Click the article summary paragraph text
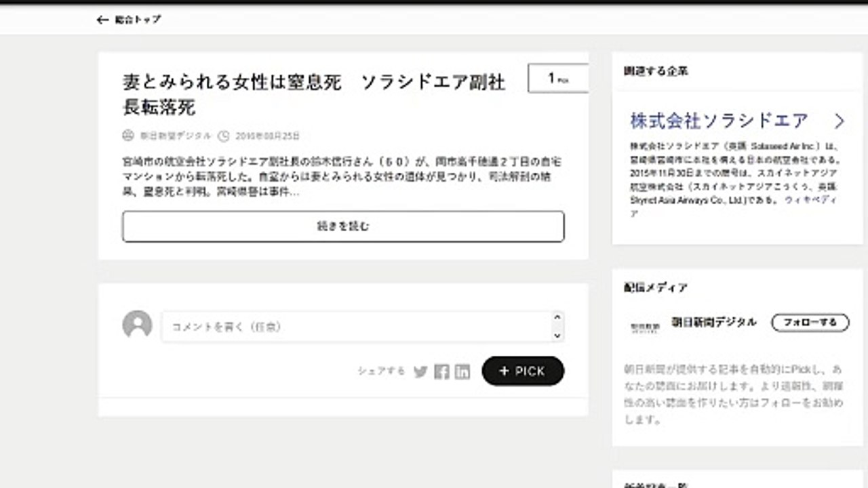Image resolution: width=868 pixels, height=488 pixels. (342, 177)
